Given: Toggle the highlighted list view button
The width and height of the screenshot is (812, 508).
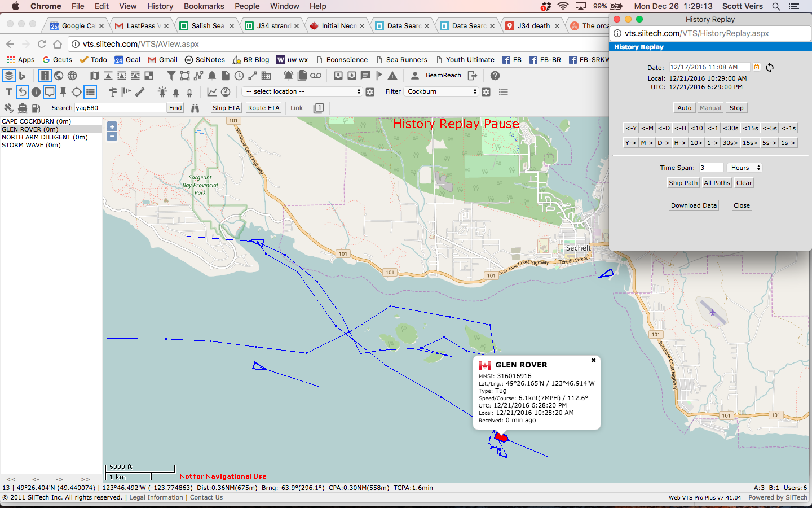Looking at the screenshot, I should click(90, 92).
